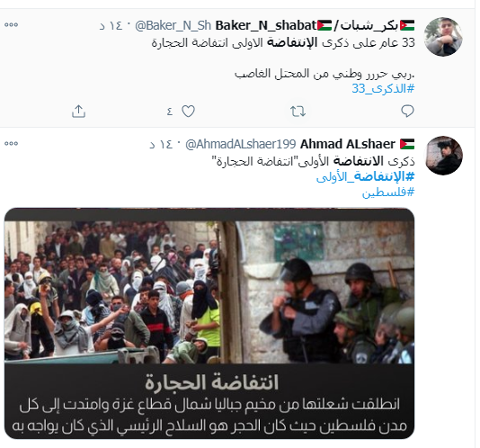Click the timestamp on Ahmad ALshaer's tweet
Screen dimensions: 480x448
(161, 144)
